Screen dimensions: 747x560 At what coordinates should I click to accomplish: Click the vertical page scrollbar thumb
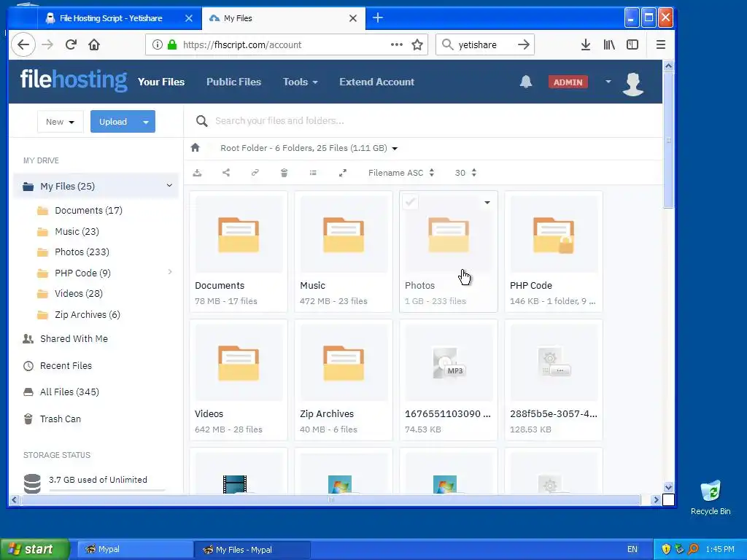tap(668, 140)
